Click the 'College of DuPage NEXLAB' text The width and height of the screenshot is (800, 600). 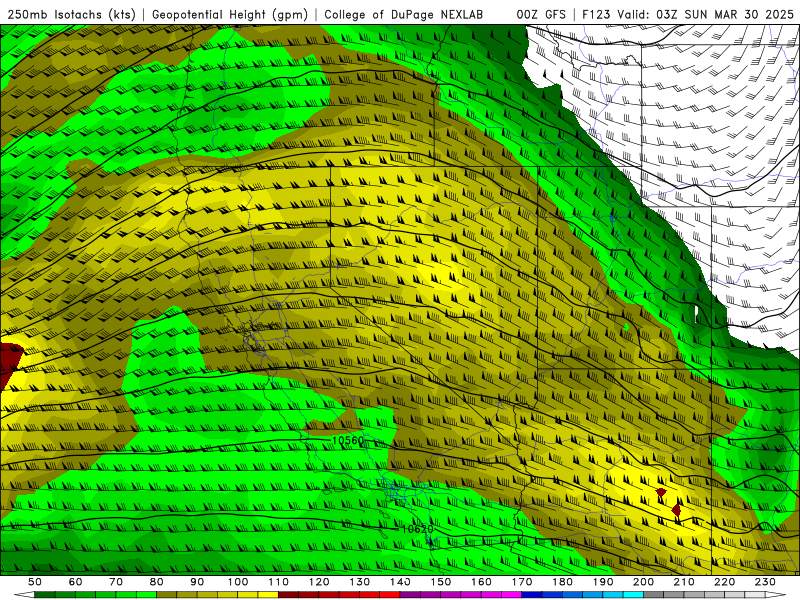404,14
